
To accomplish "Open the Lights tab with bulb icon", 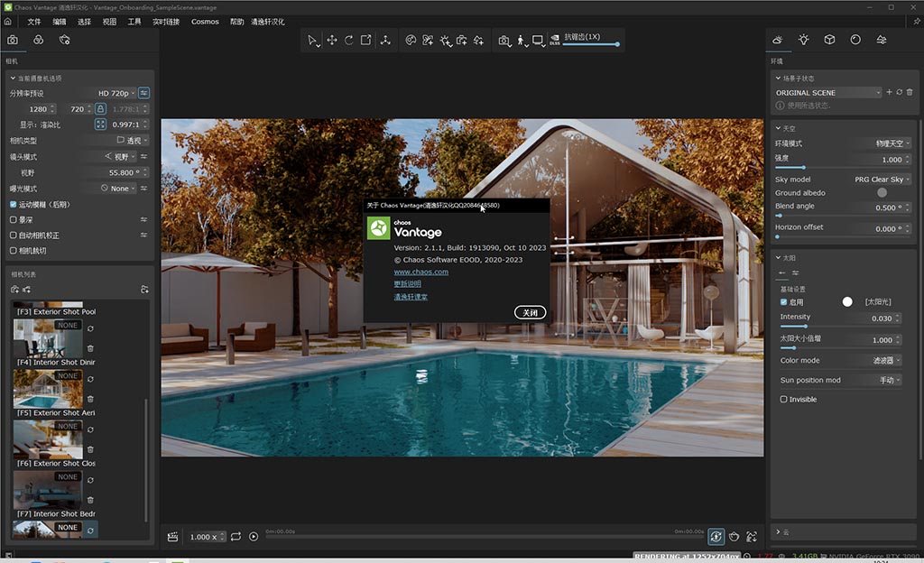I will [x=804, y=40].
